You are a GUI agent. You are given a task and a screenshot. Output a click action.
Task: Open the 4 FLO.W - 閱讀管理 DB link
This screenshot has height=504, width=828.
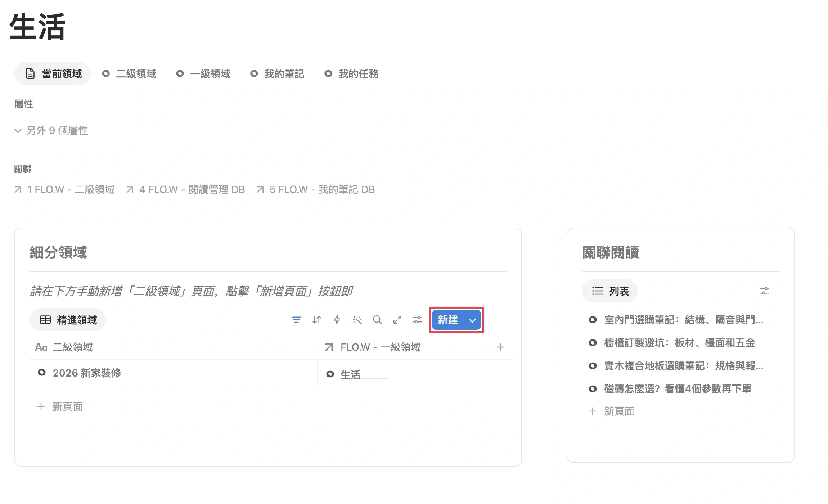point(185,189)
